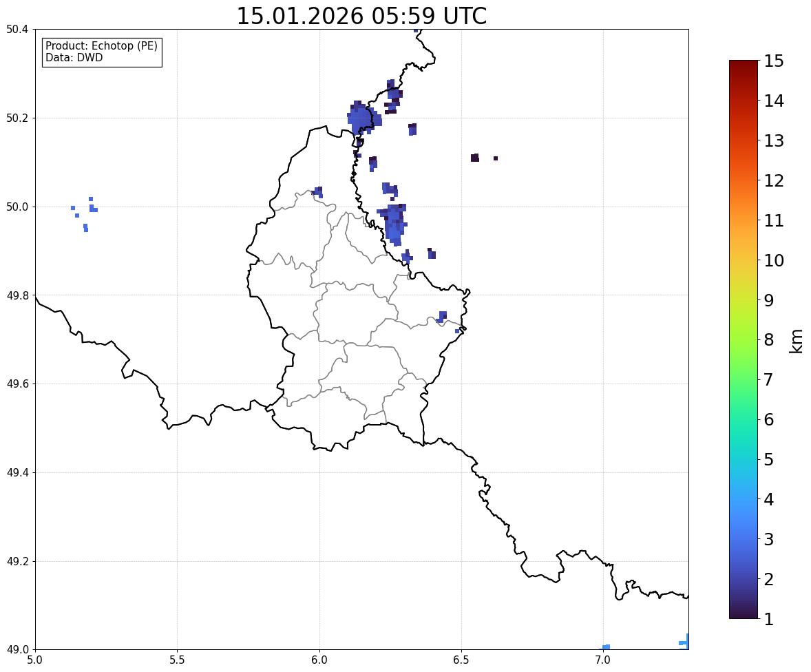Click colorbar tick label 7

tap(769, 379)
